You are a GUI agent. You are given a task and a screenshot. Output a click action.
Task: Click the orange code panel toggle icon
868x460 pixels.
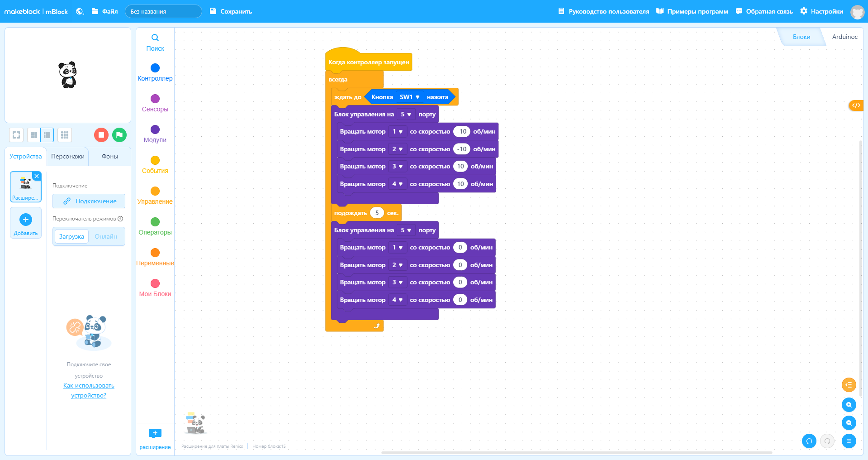856,105
